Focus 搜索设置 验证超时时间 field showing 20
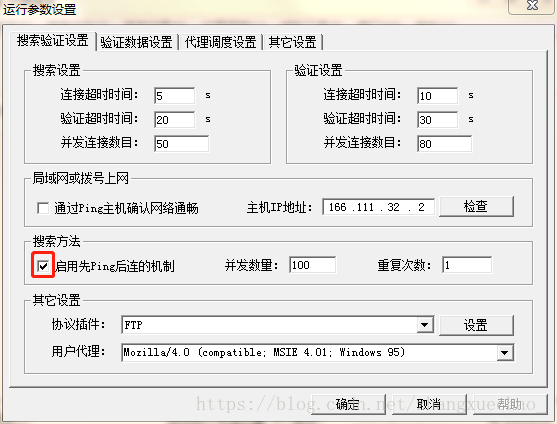The height and width of the screenshot is (424, 557). [x=175, y=120]
